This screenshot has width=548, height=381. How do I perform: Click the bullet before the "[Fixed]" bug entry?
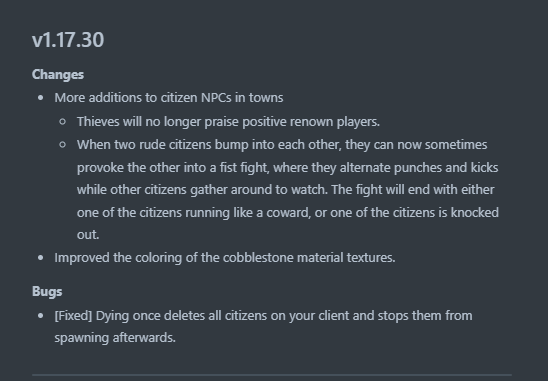(41, 316)
